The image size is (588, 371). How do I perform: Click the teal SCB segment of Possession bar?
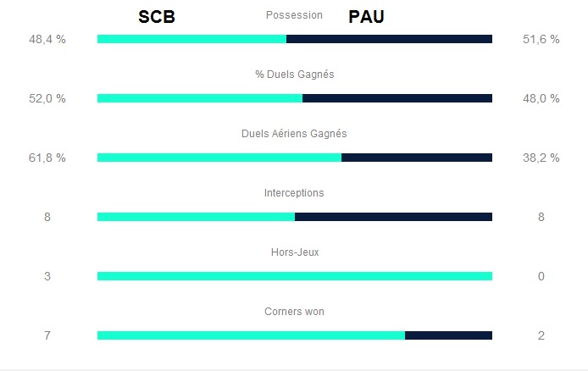[191, 39]
